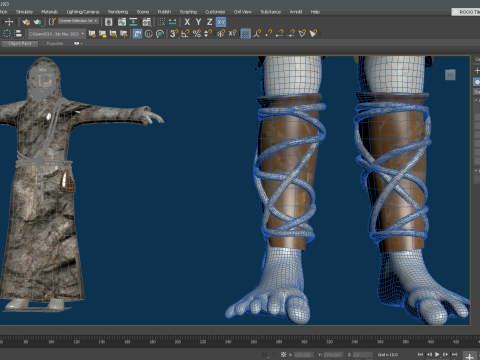This screenshot has width=480, height=360.
Task: Click the snap to face icon
Action: (x=313, y=33)
